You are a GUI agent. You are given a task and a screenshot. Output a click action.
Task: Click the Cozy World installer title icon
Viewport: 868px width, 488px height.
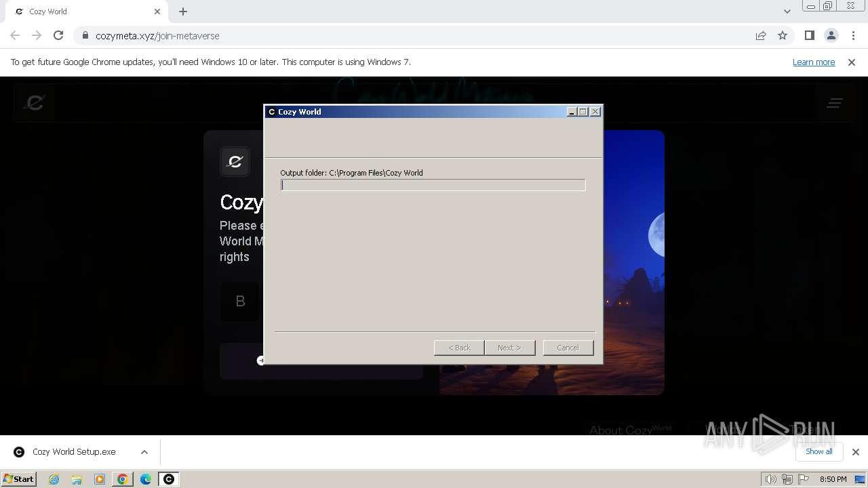click(x=271, y=112)
